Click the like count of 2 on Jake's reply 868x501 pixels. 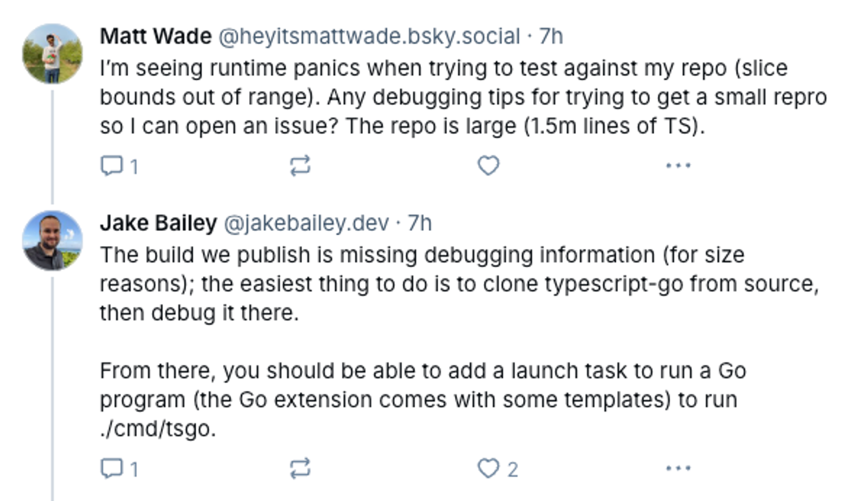[x=513, y=469]
